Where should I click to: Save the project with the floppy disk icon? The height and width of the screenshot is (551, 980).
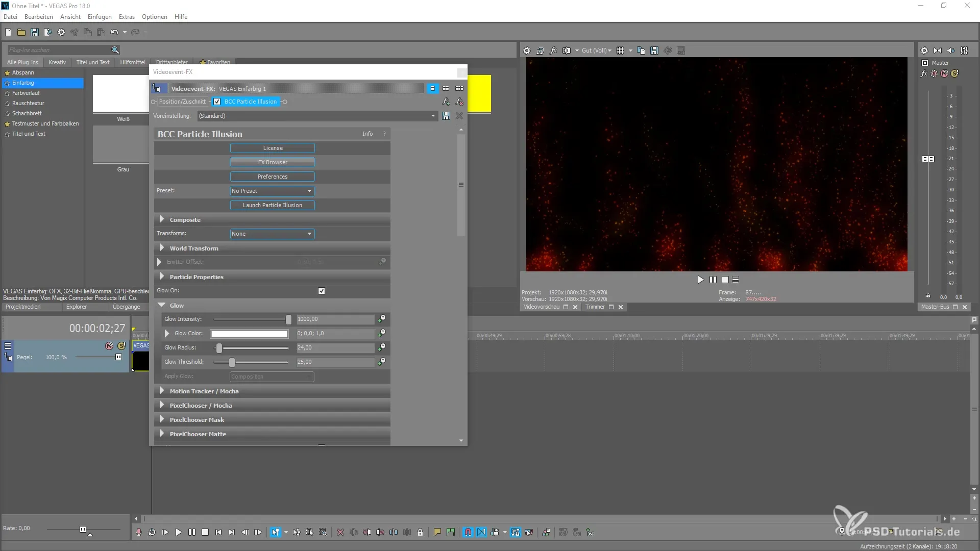point(35,32)
